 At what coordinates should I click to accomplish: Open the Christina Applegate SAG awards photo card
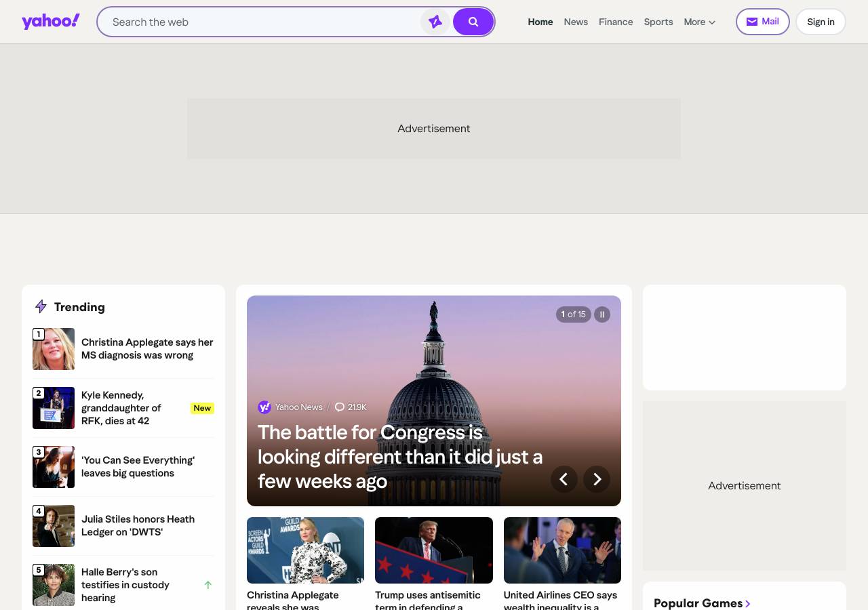coord(305,550)
